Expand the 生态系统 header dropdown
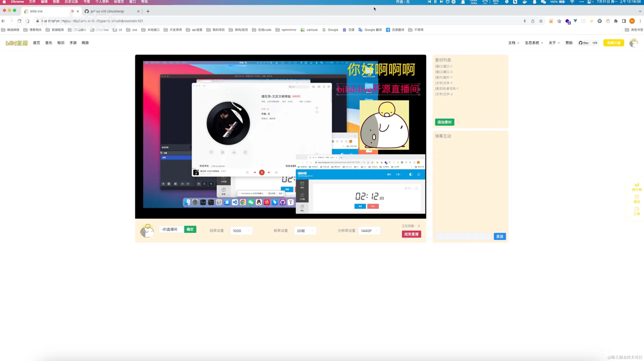644x361 pixels. 534,43
